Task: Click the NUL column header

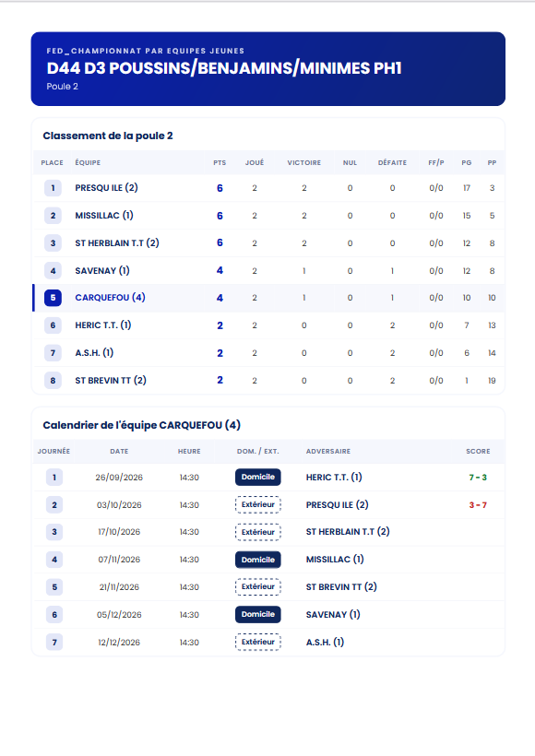Action: click(x=350, y=163)
